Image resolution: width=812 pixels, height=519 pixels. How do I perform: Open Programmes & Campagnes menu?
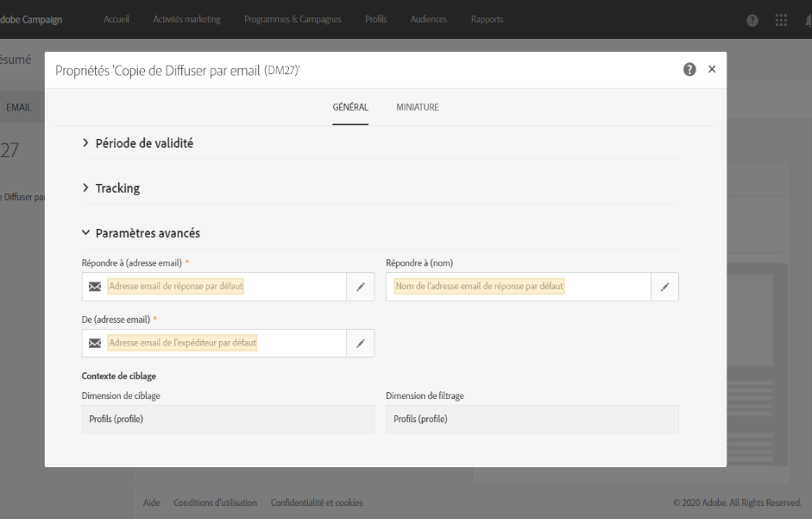point(293,20)
